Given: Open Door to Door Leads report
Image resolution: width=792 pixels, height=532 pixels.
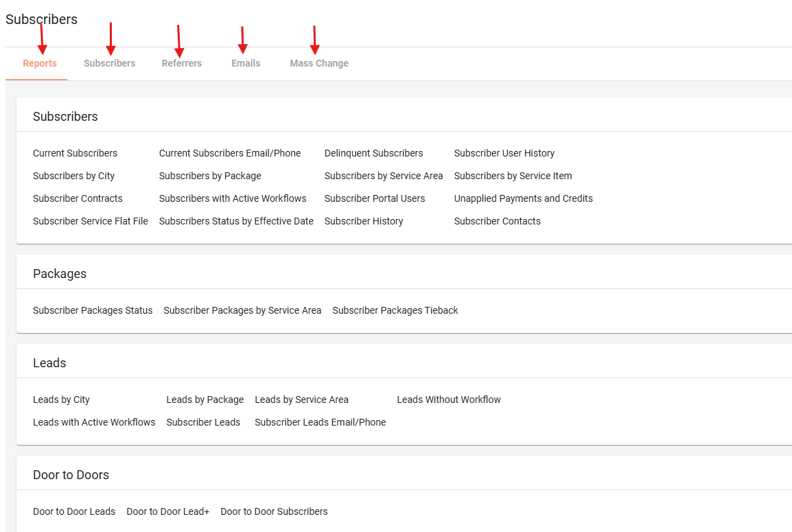Looking at the screenshot, I should [x=74, y=511].
